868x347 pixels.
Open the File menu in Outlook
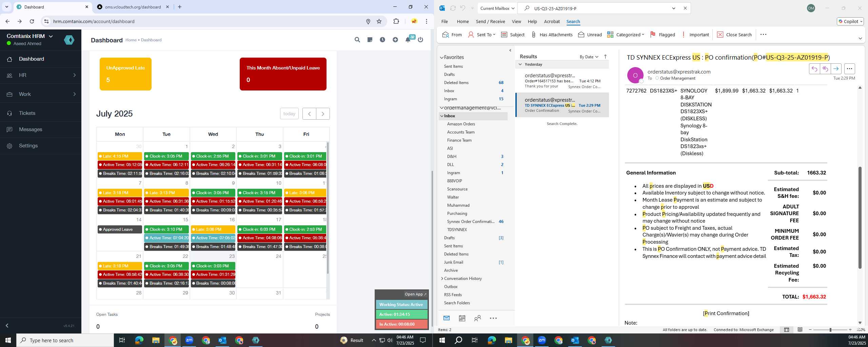(445, 21)
